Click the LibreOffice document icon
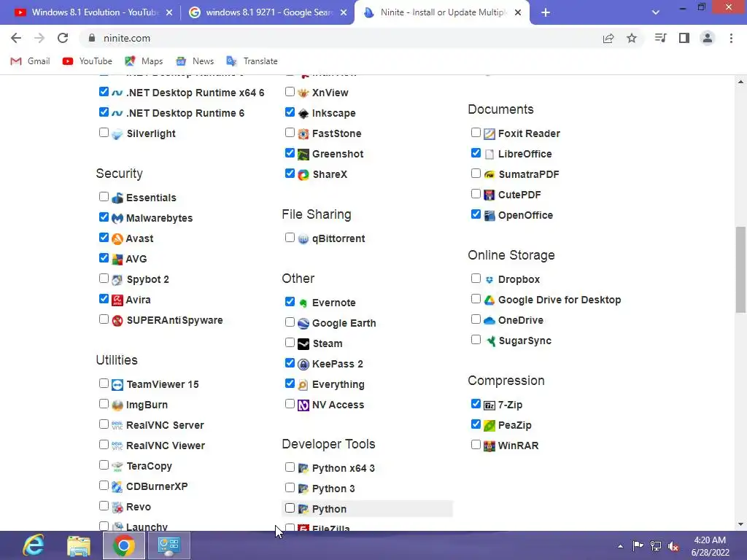747x560 pixels. pos(489,155)
